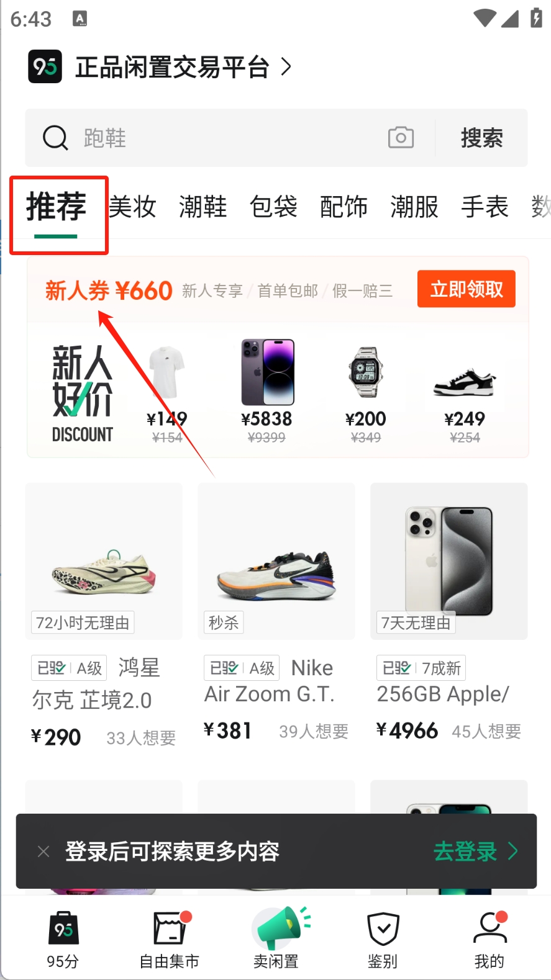
Task: Open 鉴别 shield authentication icon
Action: [x=383, y=928]
